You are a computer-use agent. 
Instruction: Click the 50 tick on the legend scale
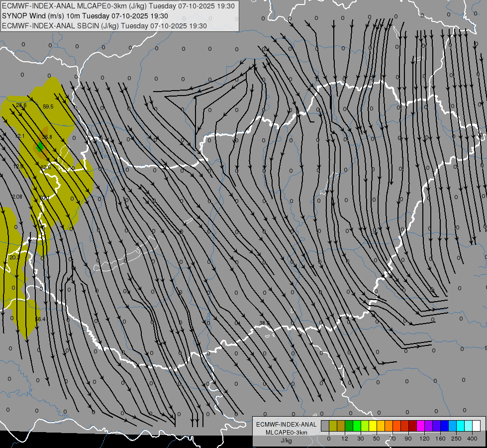pos(377,439)
